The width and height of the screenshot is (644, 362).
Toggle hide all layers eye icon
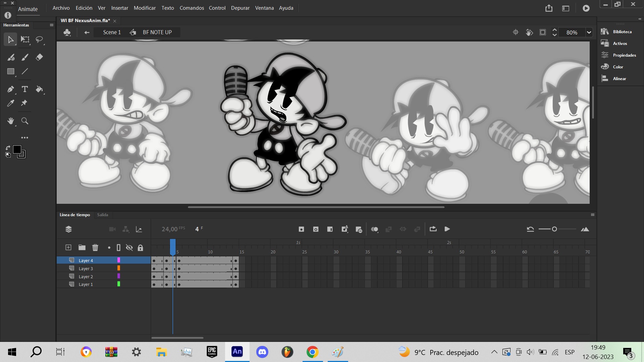129,248
